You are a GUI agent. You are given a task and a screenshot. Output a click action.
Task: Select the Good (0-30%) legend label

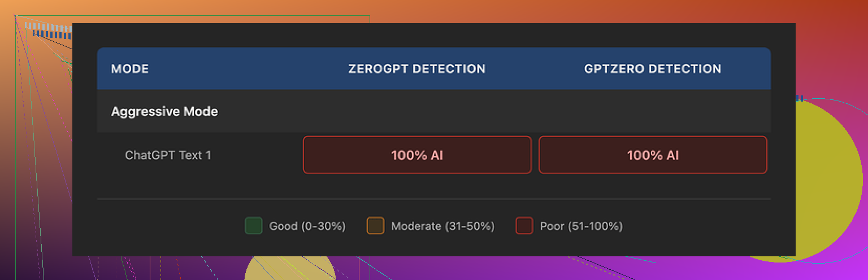(307, 226)
